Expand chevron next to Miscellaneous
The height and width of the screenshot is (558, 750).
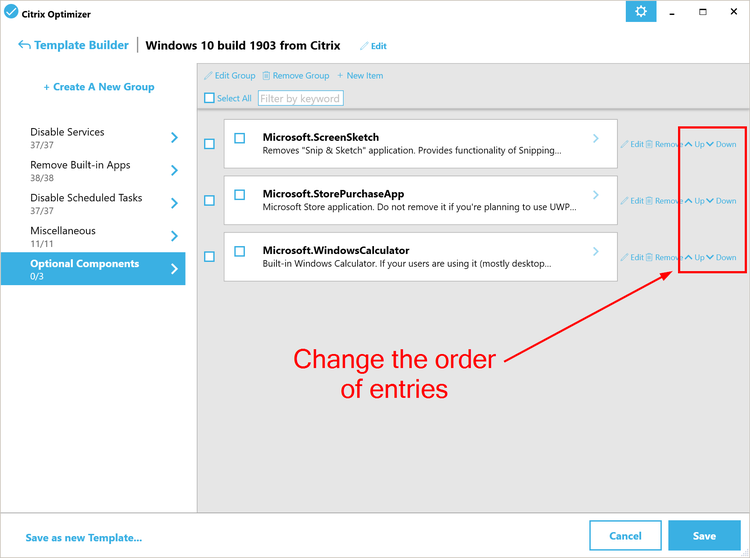point(175,236)
